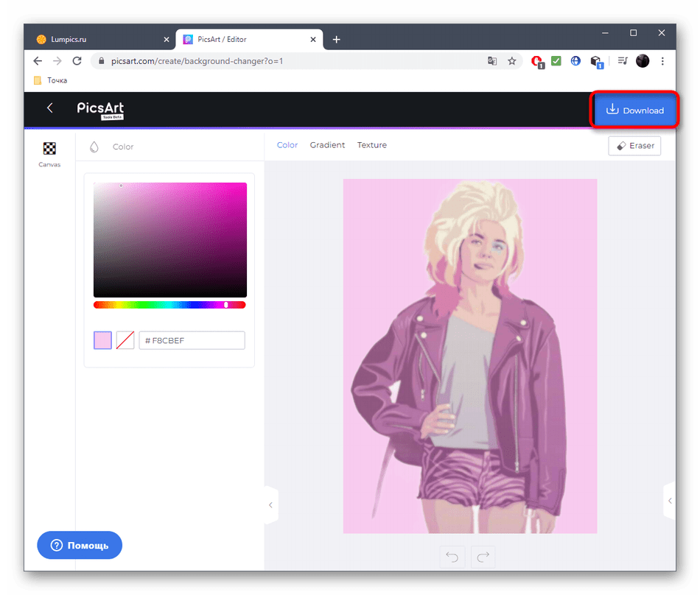This screenshot has width=700, height=595.
Task: Open Chrome three-dot menu
Action: tap(663, 61)
